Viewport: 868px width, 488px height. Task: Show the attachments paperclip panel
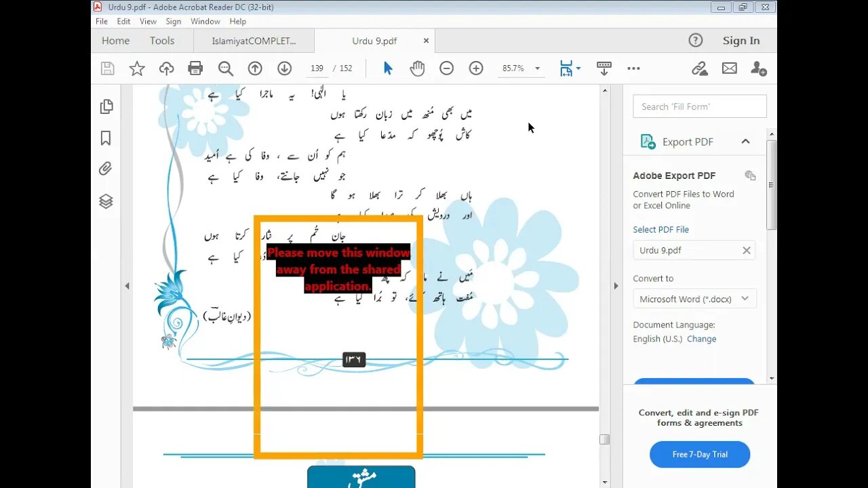106,169
